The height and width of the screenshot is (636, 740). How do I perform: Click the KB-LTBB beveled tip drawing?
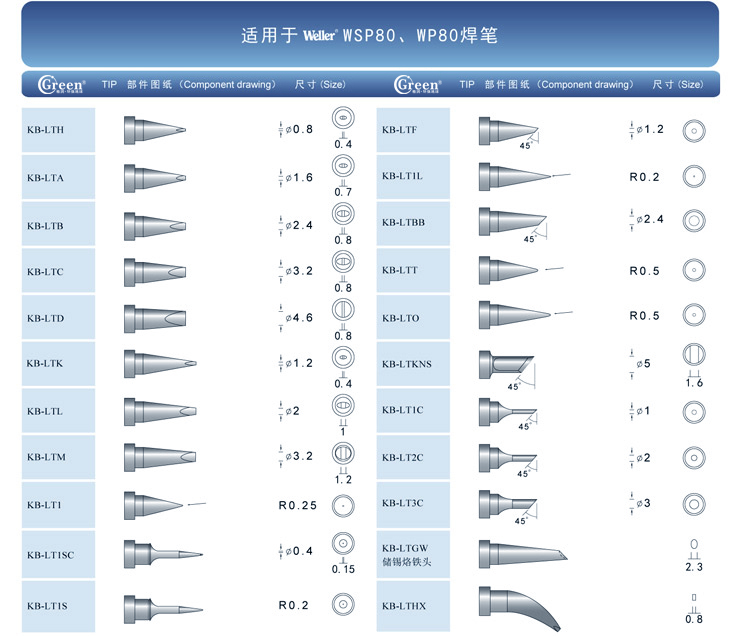coord(512,221)
